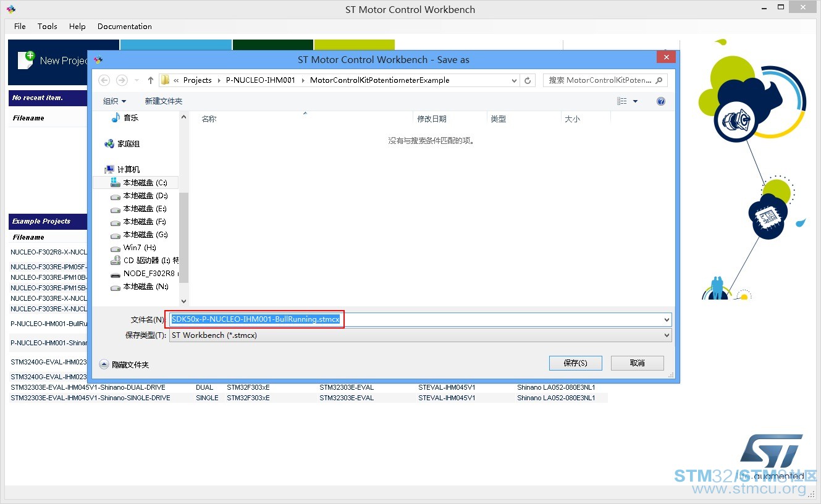Open the Tools menu
This screenshot has height=504, width=821.
pyautogui.click(x=47, y=27)
